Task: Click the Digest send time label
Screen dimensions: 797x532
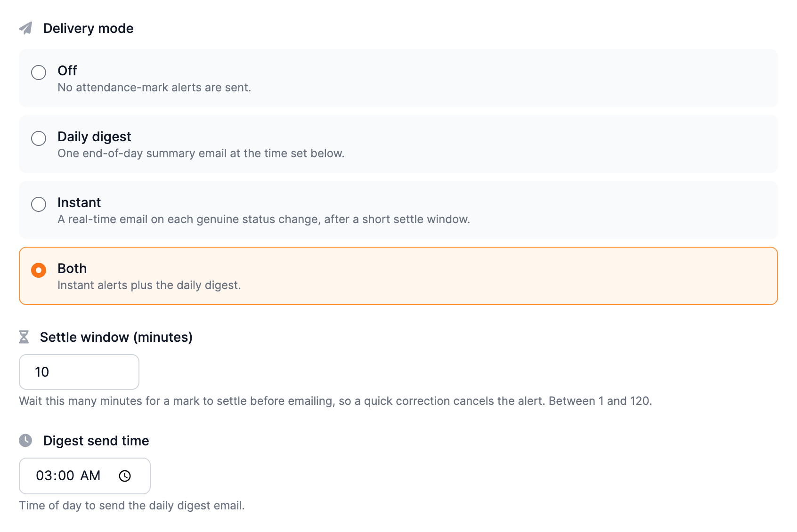Action: pos(96,441)
